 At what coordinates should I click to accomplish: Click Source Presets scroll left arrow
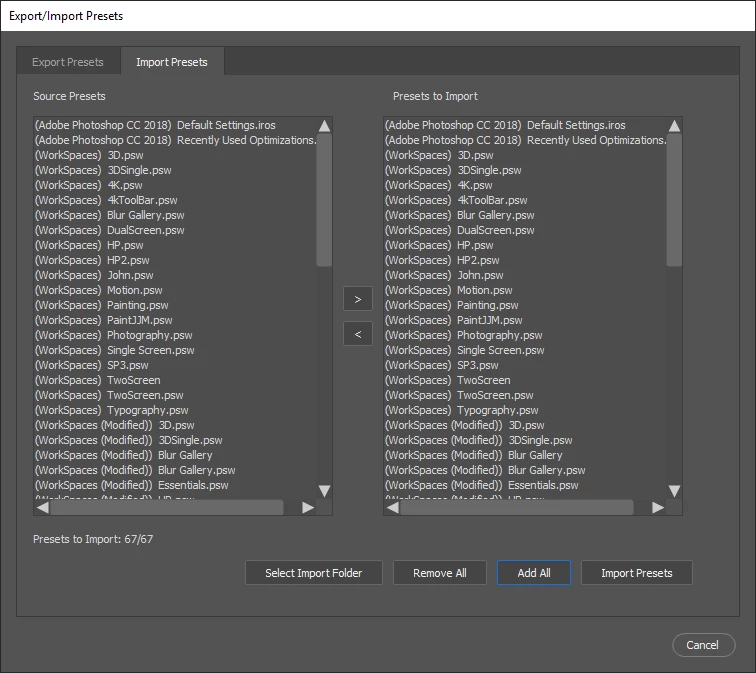(x=42, y=507)
